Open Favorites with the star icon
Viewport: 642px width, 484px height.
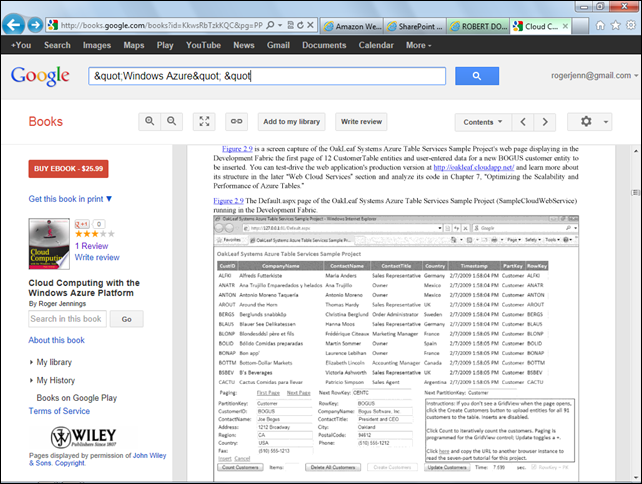point(615,25)
